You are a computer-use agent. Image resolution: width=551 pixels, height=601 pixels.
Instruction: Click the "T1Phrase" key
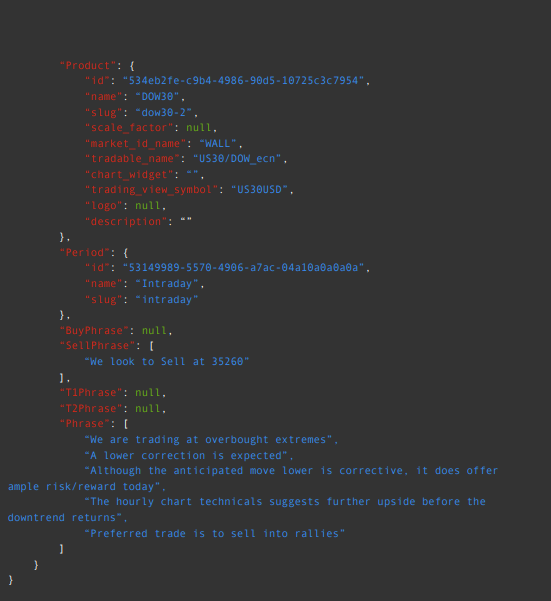click(91, 393)
